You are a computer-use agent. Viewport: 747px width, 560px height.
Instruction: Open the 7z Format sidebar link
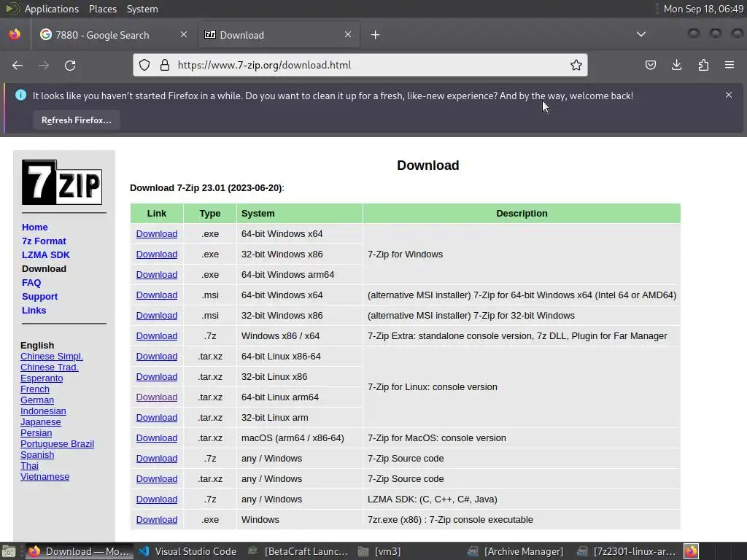[x=44, y=241]
